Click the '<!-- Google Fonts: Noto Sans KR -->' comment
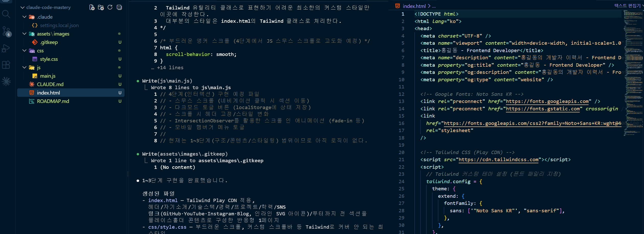Image resolution: width=644 pixels, height=234 pixels. coord(472,94)
